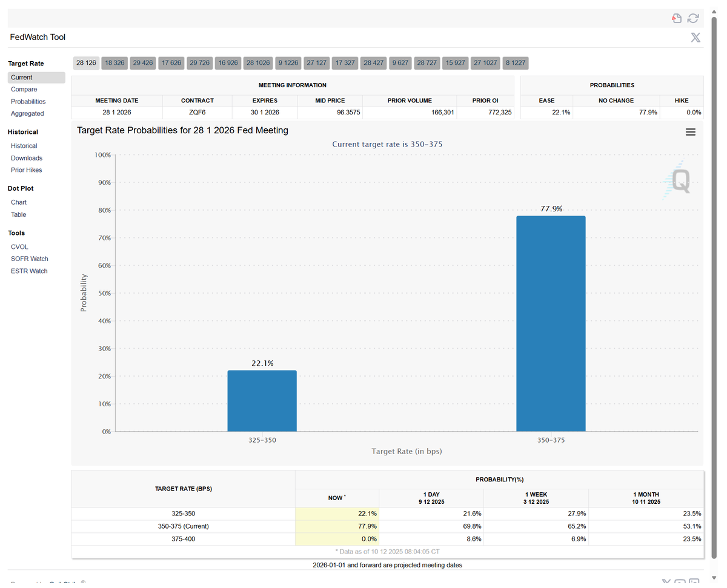The width and height of the screenshot is (727, 588).
Task: Open Prior Hikes in the sidebar
Action: tap(27, 170)
